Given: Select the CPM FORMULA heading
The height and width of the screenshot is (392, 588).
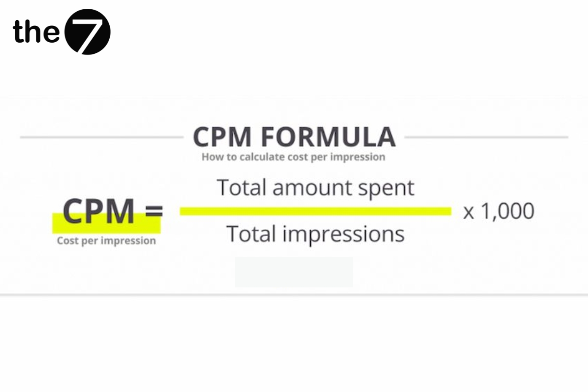Looking at the screenshot, I should (294, 137).
